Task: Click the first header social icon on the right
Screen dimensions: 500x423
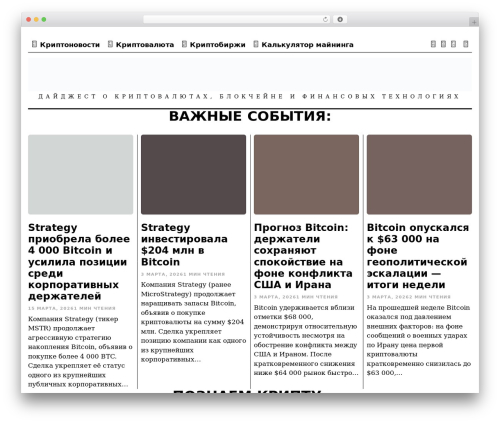Action: pos(433,44)
